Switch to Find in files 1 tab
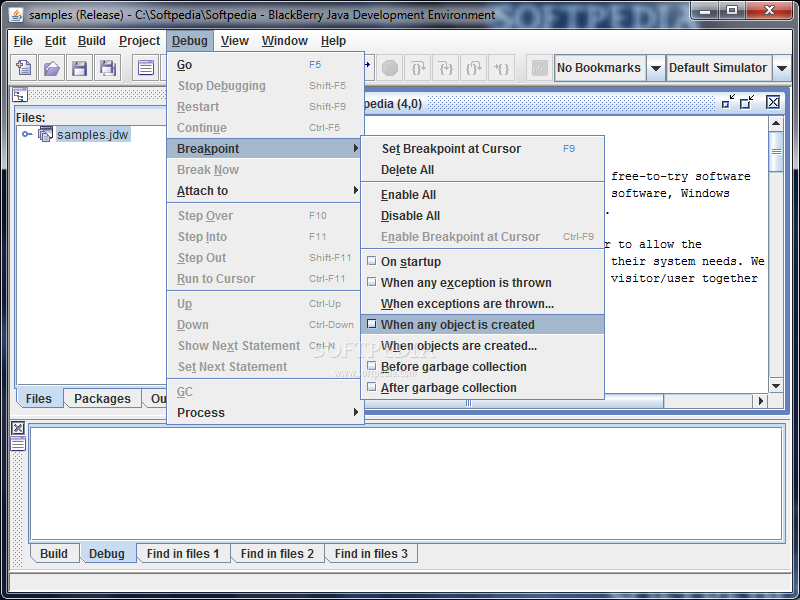Screen dimensions: 800x600 tap(183, 554)
